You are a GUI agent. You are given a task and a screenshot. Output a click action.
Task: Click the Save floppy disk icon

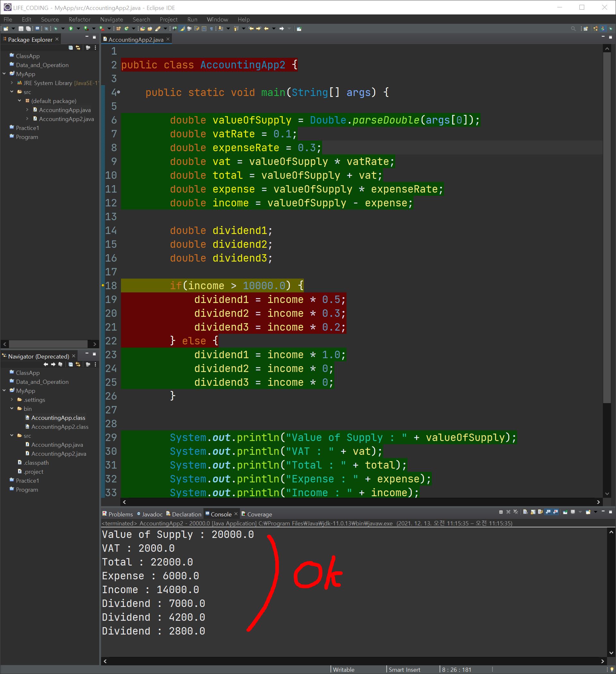pos(21,29)
